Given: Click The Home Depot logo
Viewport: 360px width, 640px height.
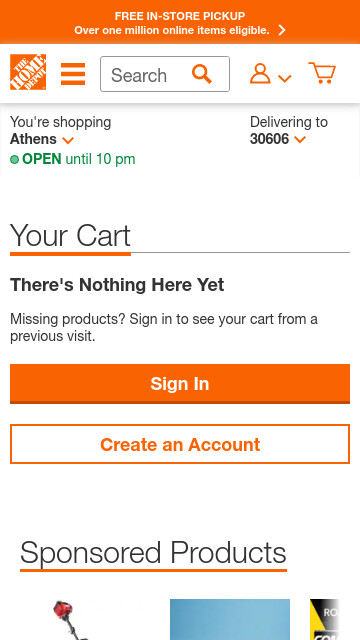Looking at the screenshot, I should point(28,72).
